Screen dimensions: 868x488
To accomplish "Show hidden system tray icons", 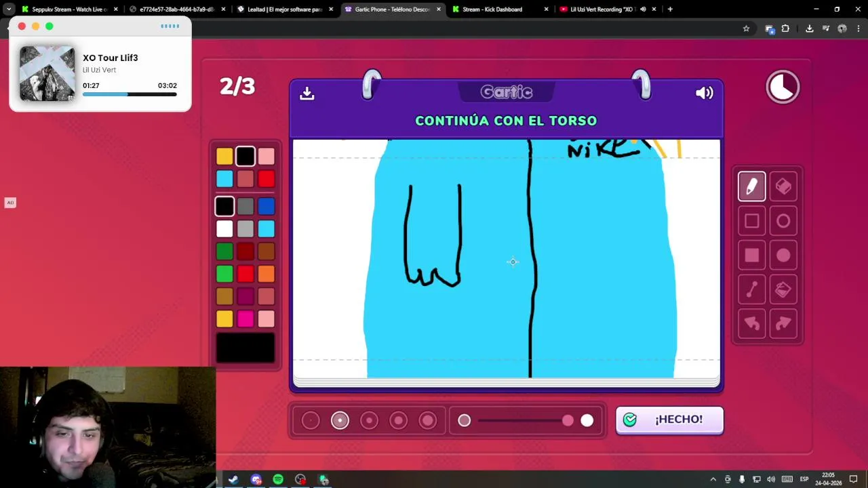I will point(713,479).
